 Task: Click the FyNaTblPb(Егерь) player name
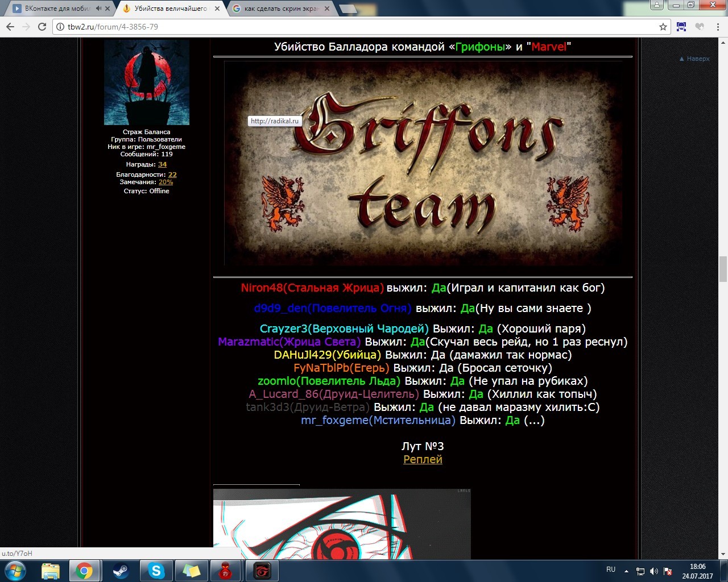[342, 368]
